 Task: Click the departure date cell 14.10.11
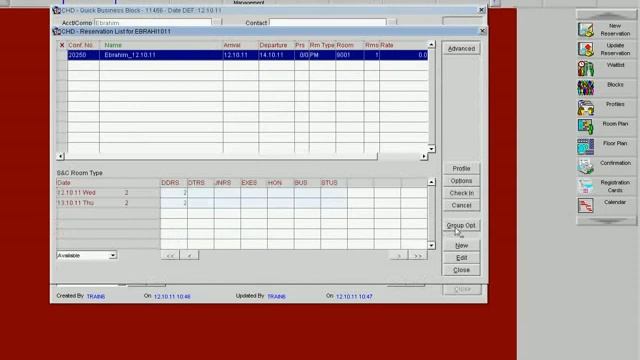tap(276, 55)
